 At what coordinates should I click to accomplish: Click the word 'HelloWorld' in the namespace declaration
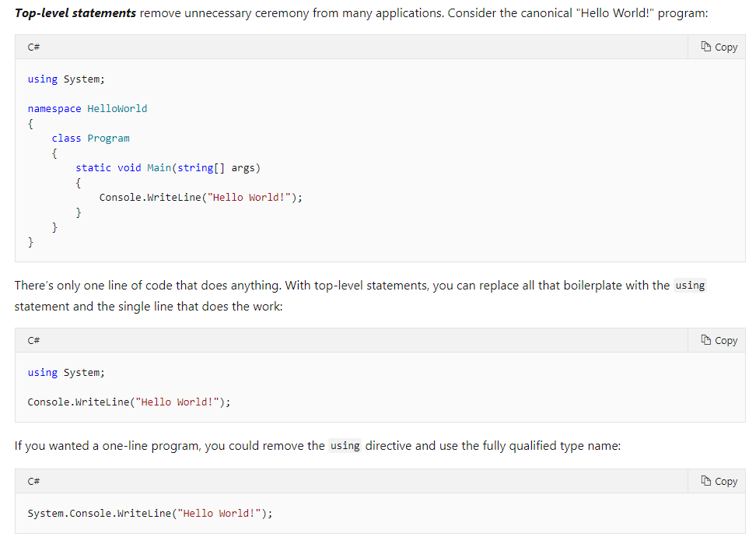117,109
